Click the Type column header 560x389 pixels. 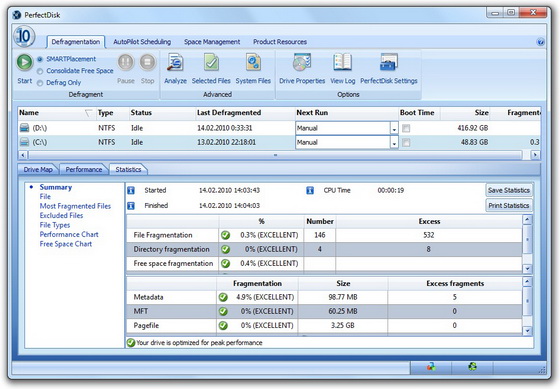tap(112, 113)
